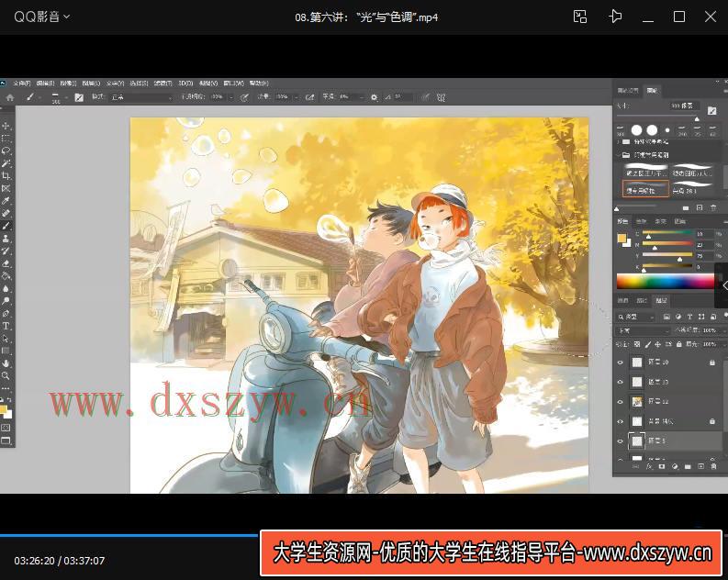This screenshot has height=580, width=728.
Task: Open Photoshop 图层(L) menu
Action: click(x=91, y=84)
